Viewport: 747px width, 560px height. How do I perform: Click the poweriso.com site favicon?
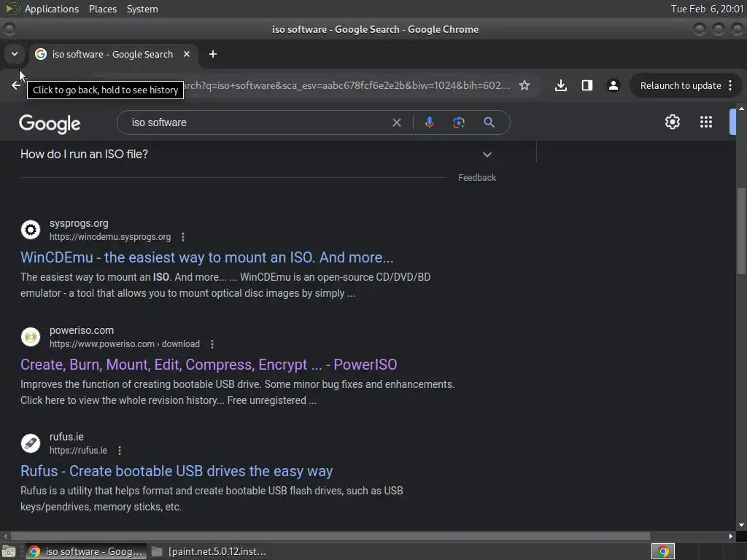[x=31, y=337]
